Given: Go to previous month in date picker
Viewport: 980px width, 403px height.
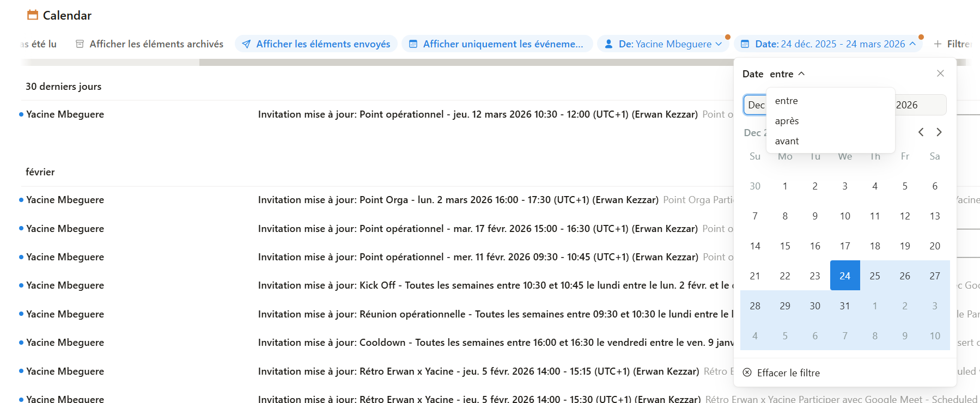Looking at the screenshot, I should pos(921,132).
